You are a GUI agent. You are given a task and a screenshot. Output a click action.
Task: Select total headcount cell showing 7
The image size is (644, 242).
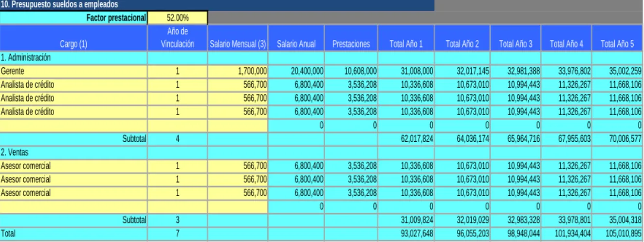tap(178, 233)
